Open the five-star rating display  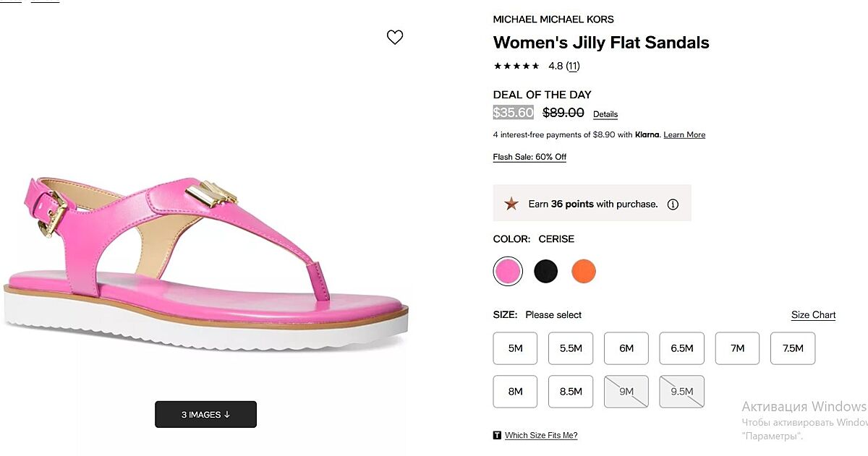tap(516, 66)
